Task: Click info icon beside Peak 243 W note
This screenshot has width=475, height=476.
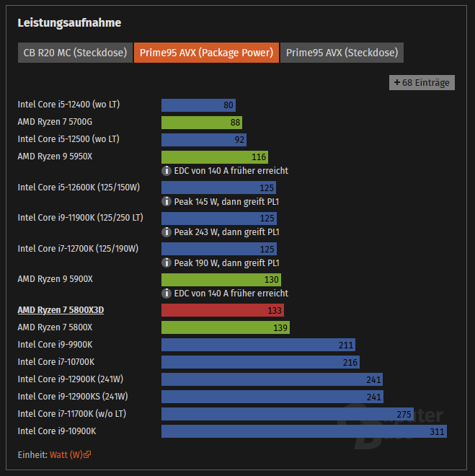Action: click(x=167, y=232)
